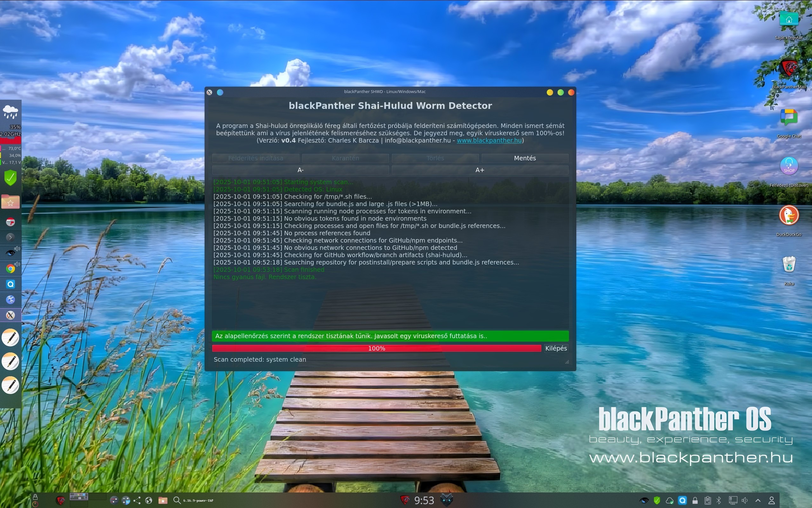Toggle the Bluetooth tray icon

point(719,500)
